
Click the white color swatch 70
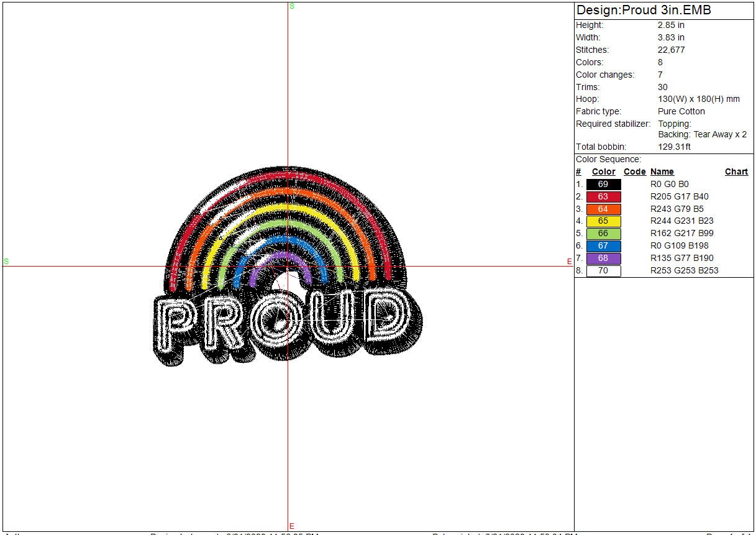point(603,271)
